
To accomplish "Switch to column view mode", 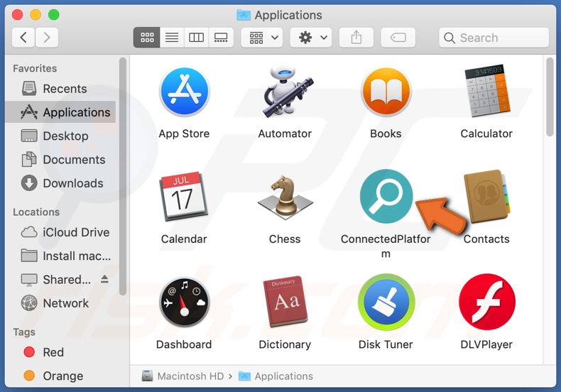I will 197,38.
